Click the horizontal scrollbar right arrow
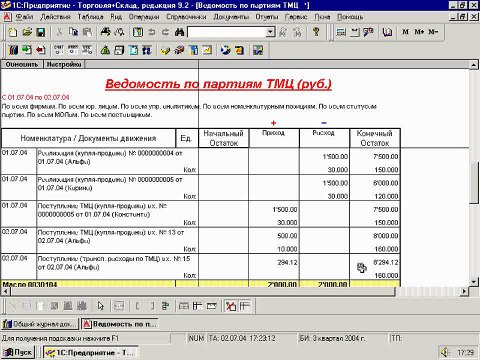This screenshot has width=480, height=360. point(464,291)
